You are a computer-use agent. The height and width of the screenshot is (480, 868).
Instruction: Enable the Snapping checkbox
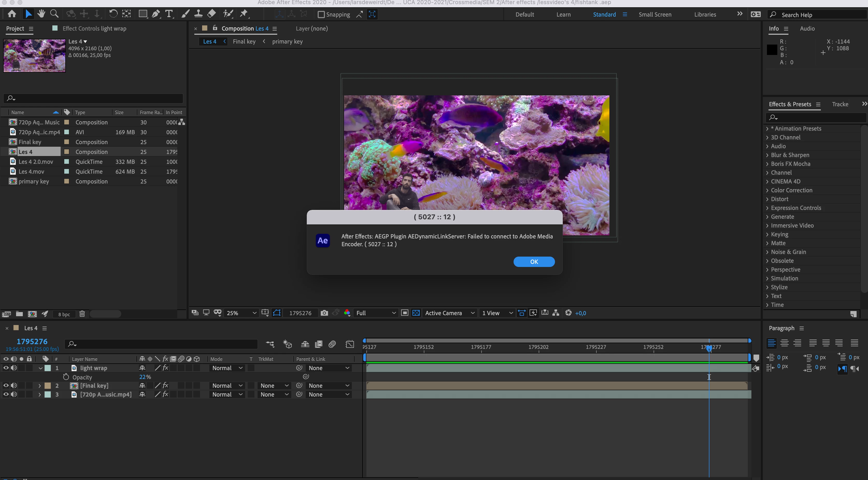tap(321, 15)
